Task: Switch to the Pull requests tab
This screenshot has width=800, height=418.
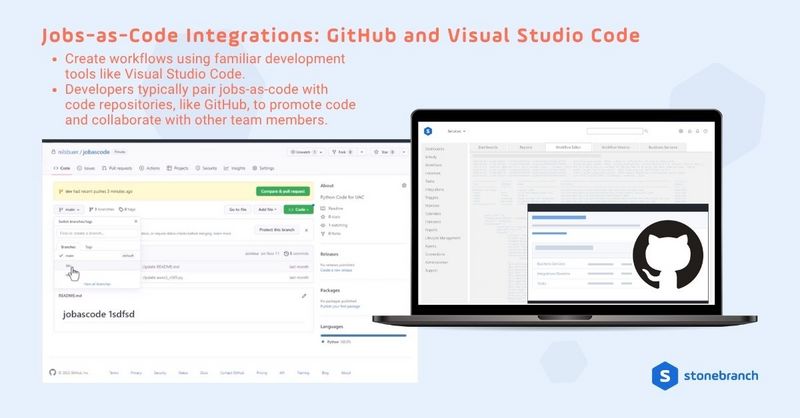Action: pyautogui.click(x=117, y=168)
